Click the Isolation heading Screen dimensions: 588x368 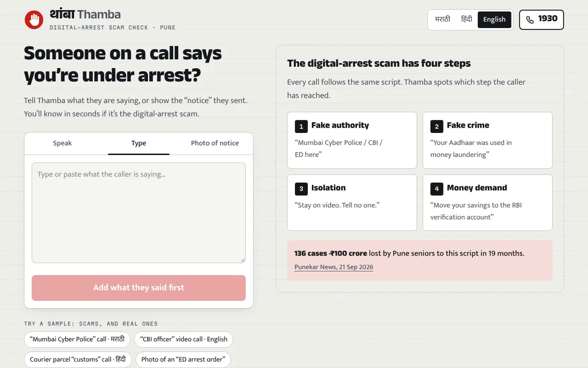[x=328, y=187]
